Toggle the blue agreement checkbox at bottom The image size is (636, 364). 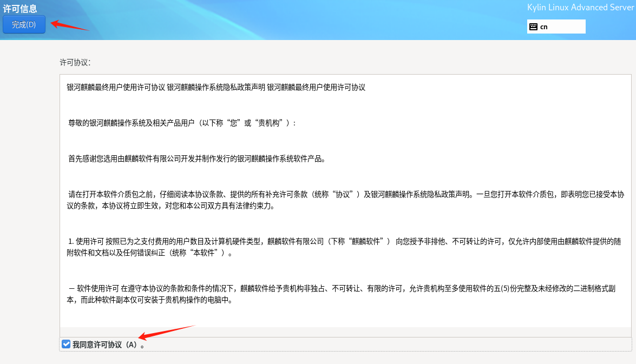click(x=66, y=343)
